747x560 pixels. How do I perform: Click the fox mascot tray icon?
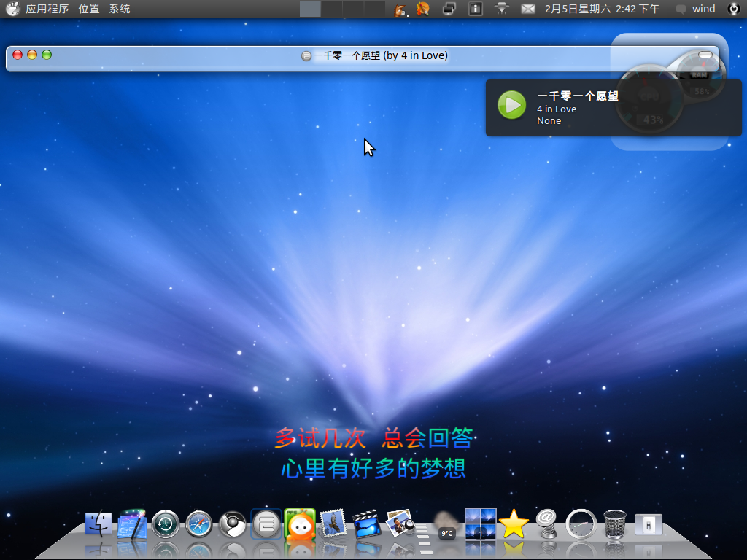[400, 9]
